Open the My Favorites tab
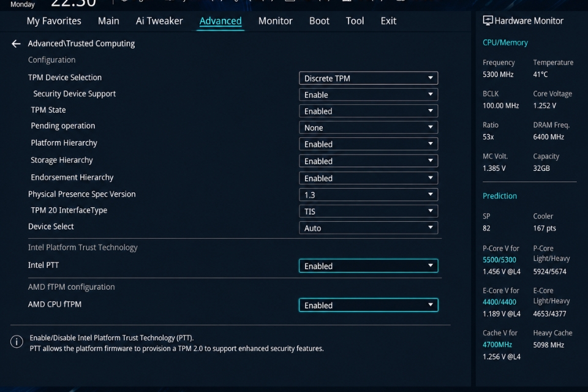 54,21
